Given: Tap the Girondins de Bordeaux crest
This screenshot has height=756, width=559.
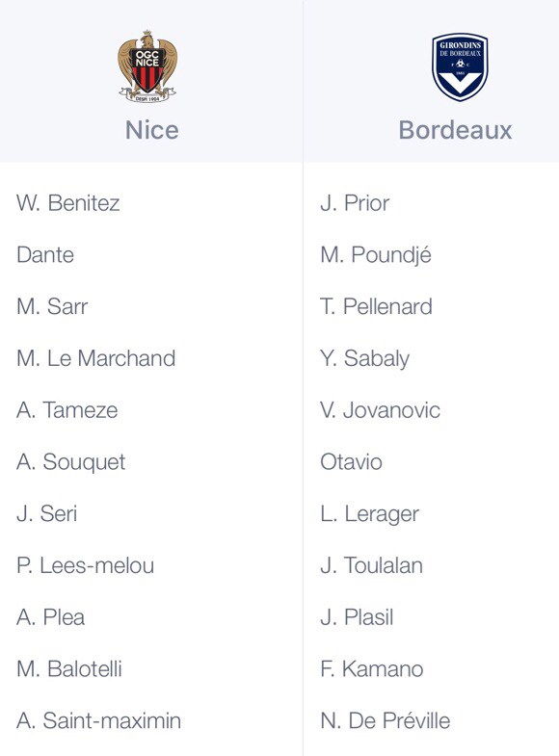Looking at the screenshot, I should click(x=460, y=67).
